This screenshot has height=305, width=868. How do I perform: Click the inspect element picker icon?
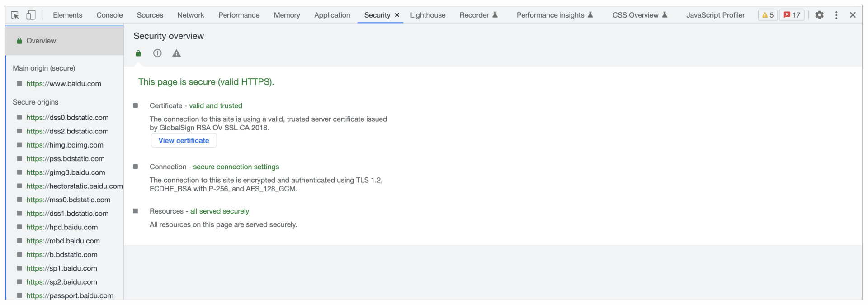(15, 15)
